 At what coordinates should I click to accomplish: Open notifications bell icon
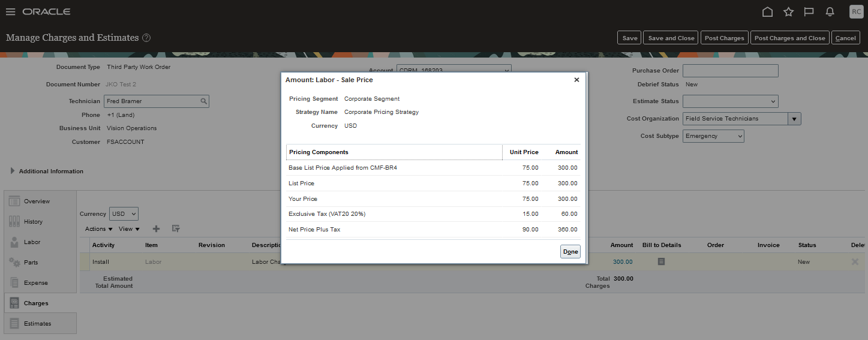[x=830, y=12]
